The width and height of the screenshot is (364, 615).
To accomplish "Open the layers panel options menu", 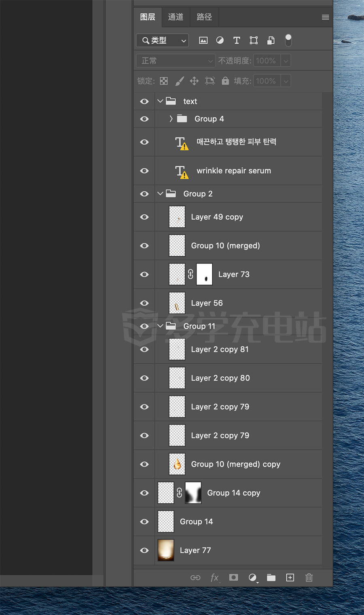I will click(x=325, y=17).
